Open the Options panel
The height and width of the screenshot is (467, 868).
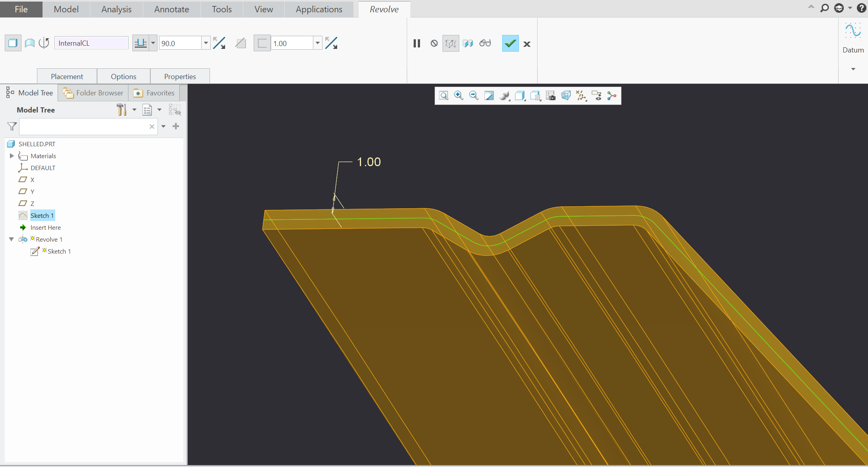point(123,76)
